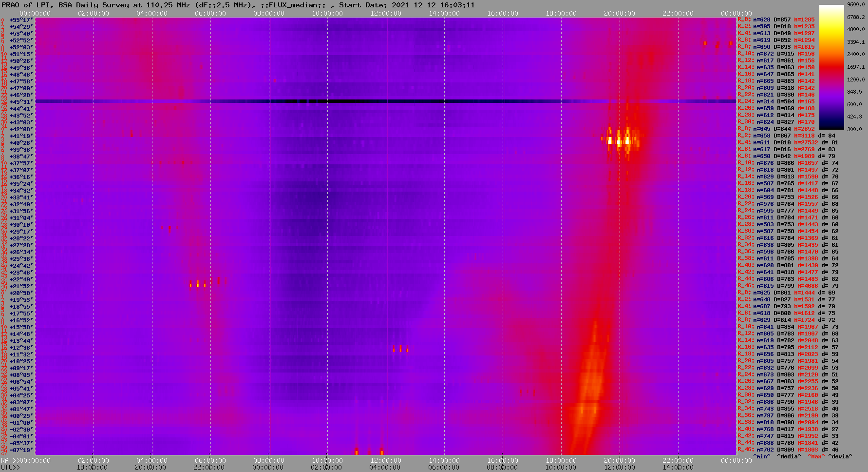
Task: Click the '^Max^' column legend
Action: click(x=816, y=456)
